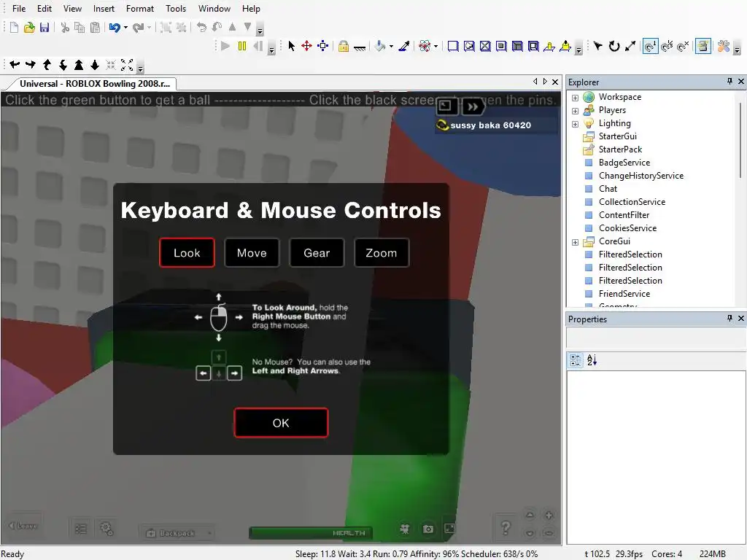Select the red Move cross-arrows tool
The height and width of the screenshot is (560, 747).
point(307,46)
